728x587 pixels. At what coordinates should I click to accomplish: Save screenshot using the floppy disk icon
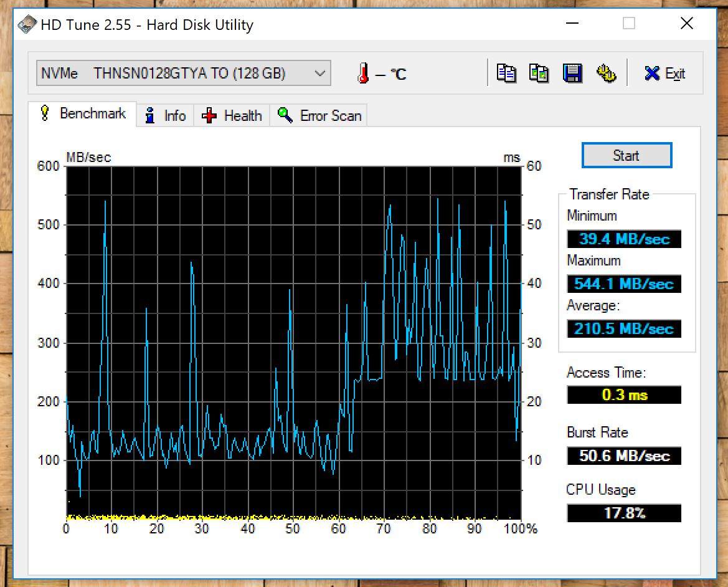point(572,73)
